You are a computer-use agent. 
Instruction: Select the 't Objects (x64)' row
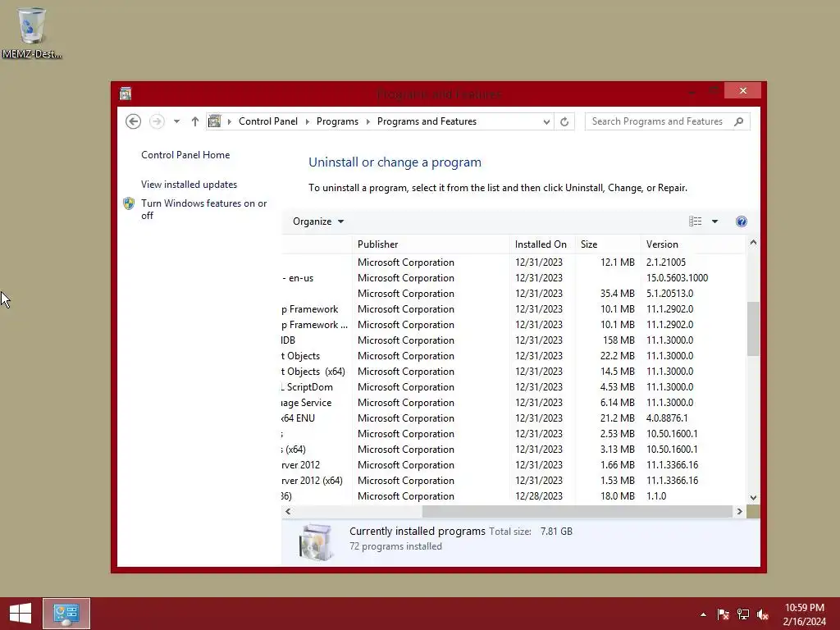click(514, 372)
